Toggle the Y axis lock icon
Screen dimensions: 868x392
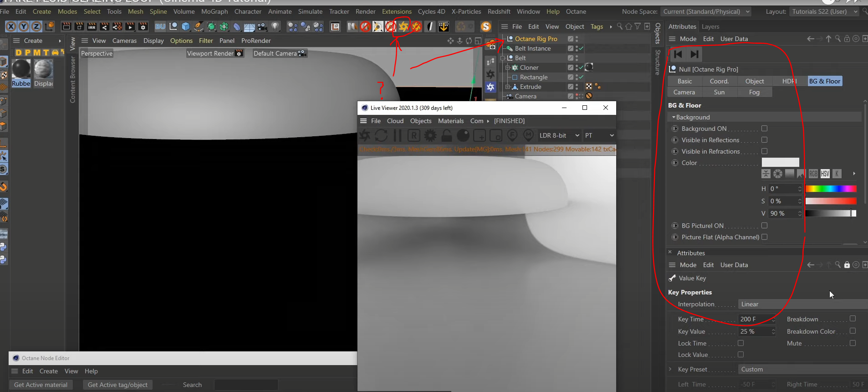(24, 27)
